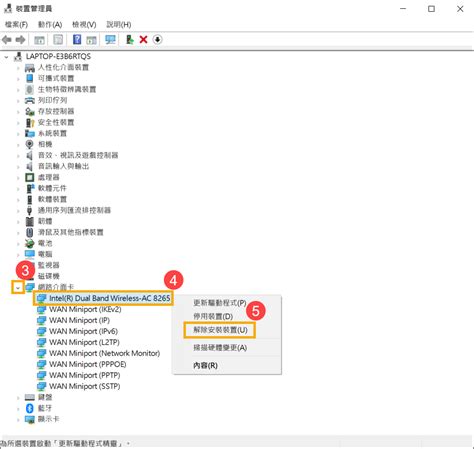This screenshot has height=449, width=474.
Task: Select WAN Miniport (Network Monitor)
Action: [x=104, y=353]
